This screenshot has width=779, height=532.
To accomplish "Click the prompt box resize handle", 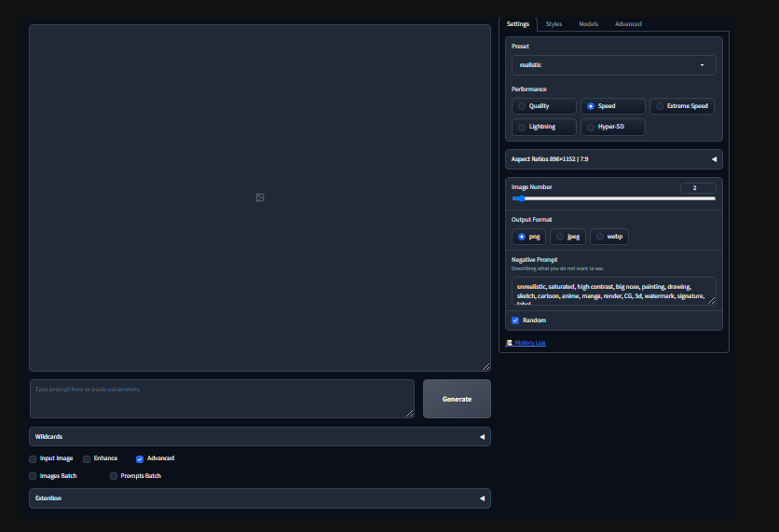I will 409,414.
